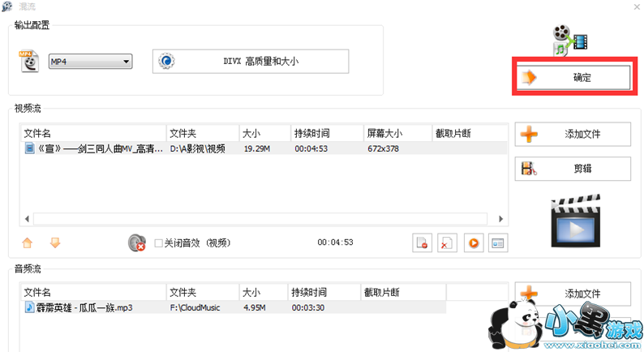Open the media info icon
The image size is (644, 352).
[498, 243]
